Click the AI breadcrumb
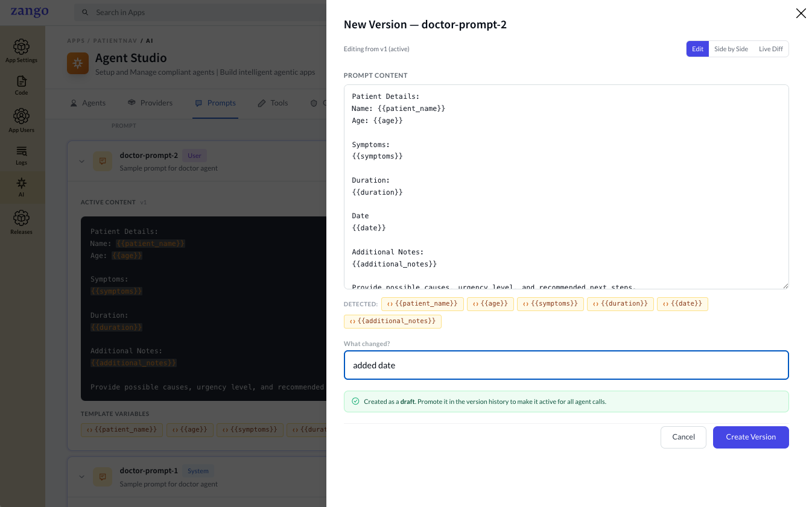The height and width of the screenshot is (507, 812). pos(149,41)
